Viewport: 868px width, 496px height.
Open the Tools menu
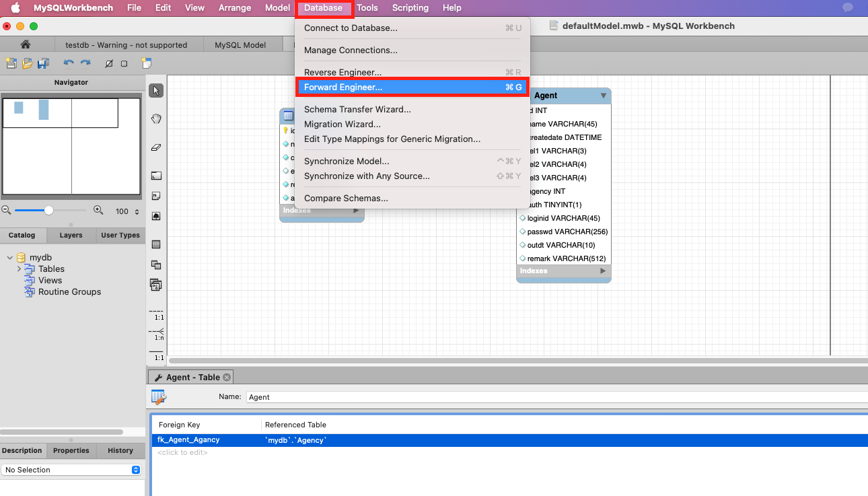pyautogui.click(x=367, y=8)
